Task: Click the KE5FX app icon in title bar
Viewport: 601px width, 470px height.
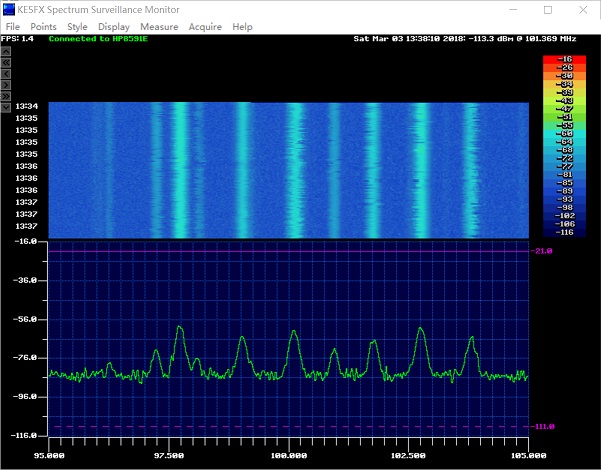Action: [x=9, y=9]
